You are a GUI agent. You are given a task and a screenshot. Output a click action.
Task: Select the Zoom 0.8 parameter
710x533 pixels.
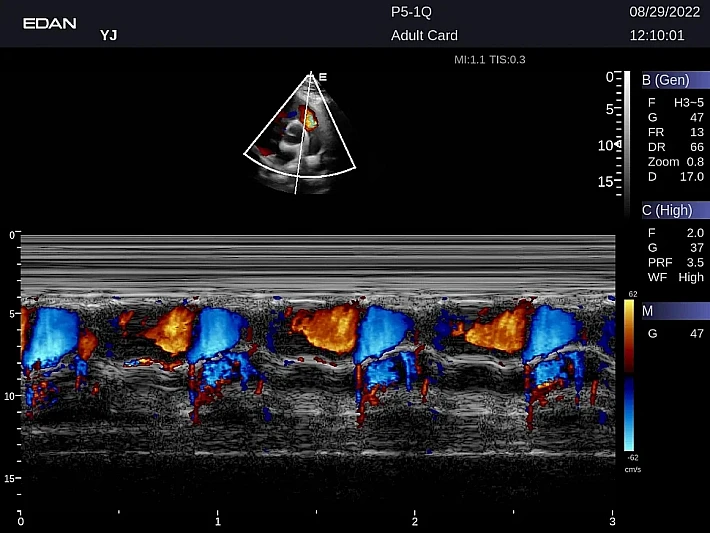click(676, 161)
